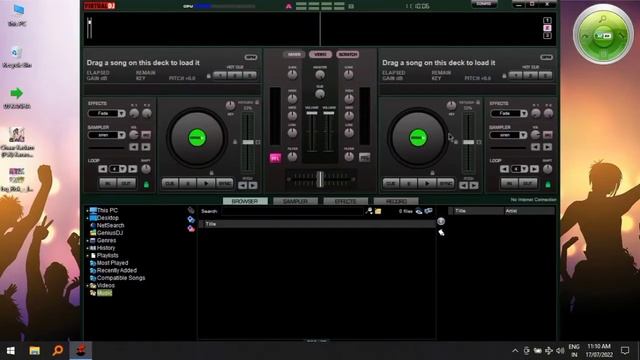Image resolution: width=640 pixels, height=360 pixels.
Task: Sync the left deck tempo
Action: point(224,184)
